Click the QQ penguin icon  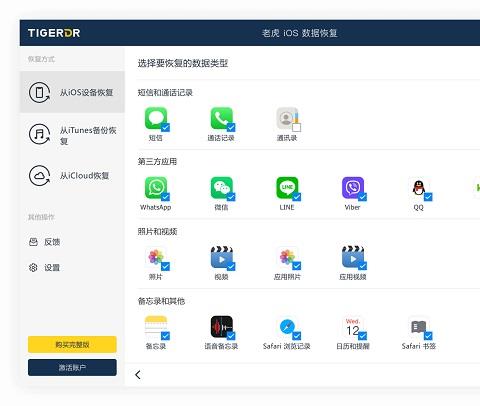click(x=418, y=188)
